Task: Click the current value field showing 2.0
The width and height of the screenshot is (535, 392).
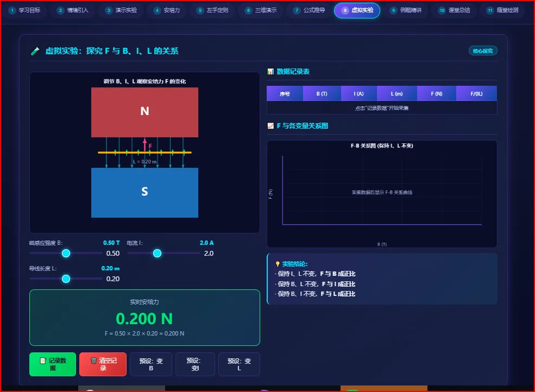Action: (x=209, y=253)
